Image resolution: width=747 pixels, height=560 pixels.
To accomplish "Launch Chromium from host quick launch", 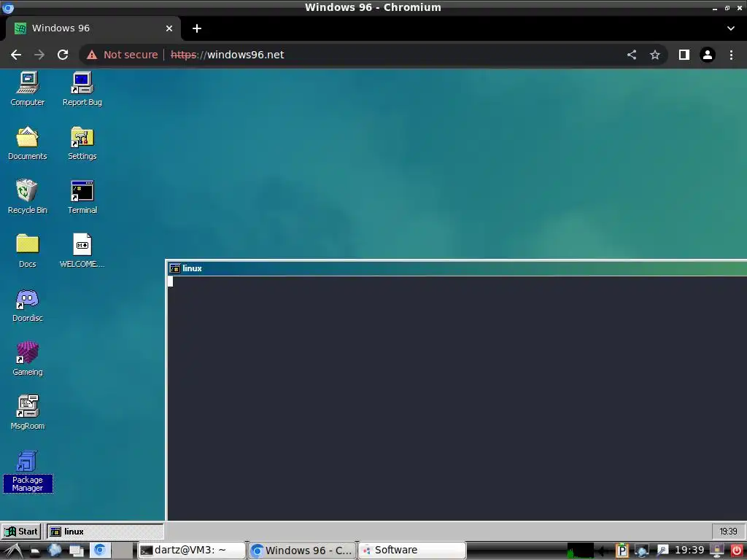I will 99,551.
